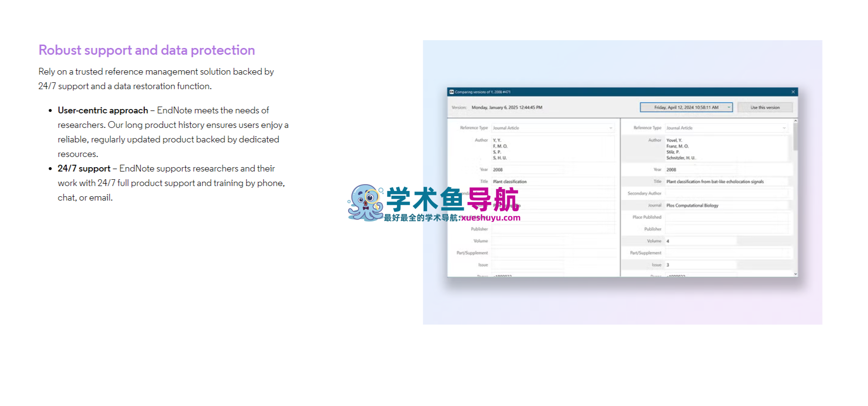This screenshot has height=406, width=868.
Task: Click the Robust support and data protection heading
Action: click(x=147, y=50)
